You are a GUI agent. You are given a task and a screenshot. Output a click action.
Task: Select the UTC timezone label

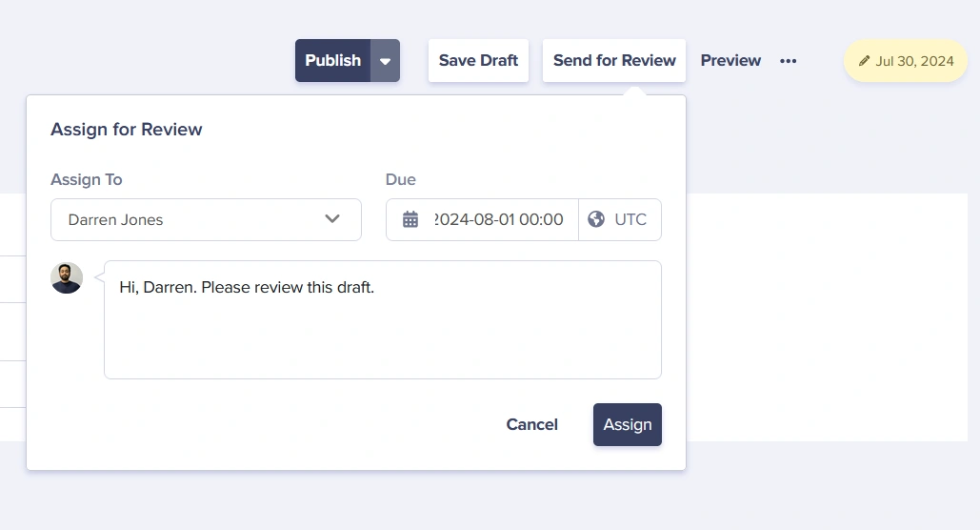click(x=630, y=219)
